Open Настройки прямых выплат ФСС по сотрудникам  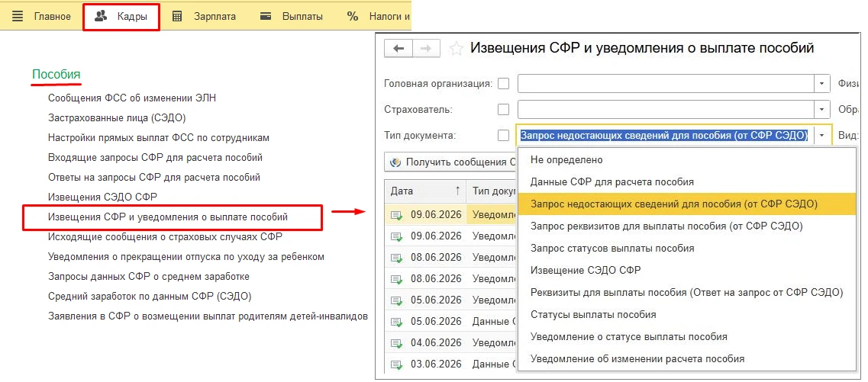click(158, 138)
